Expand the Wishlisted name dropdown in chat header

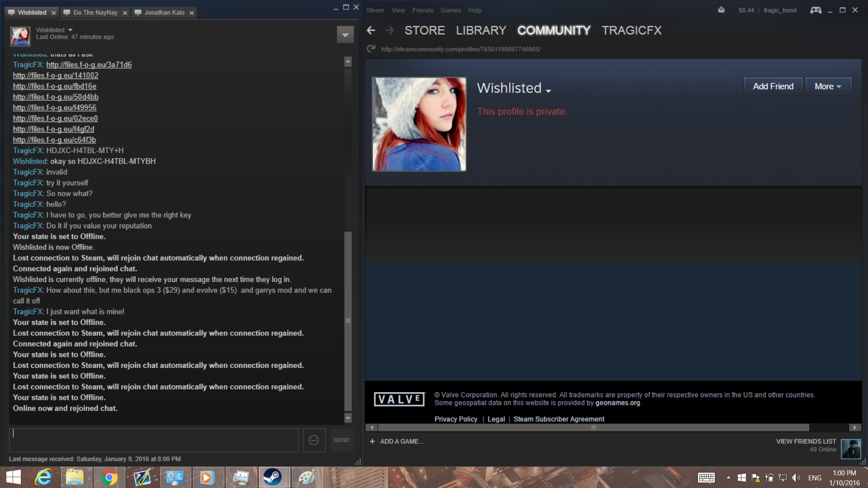pos(70,30)
